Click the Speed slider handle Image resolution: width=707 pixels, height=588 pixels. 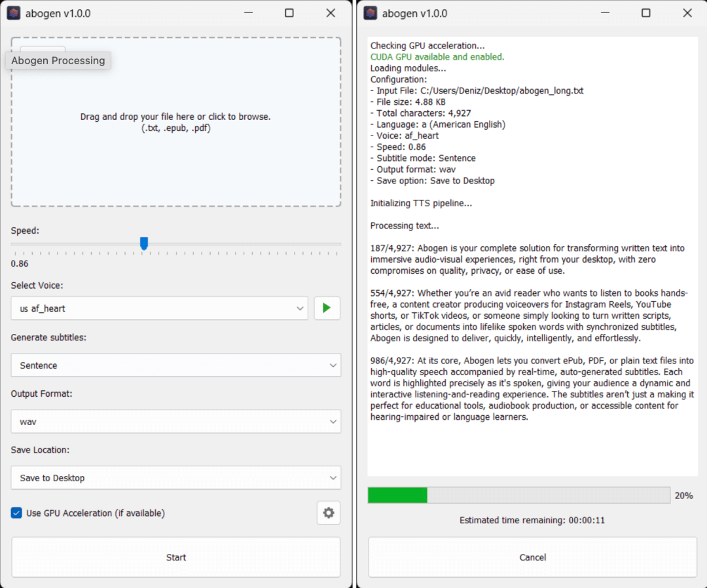pos(144,244)
